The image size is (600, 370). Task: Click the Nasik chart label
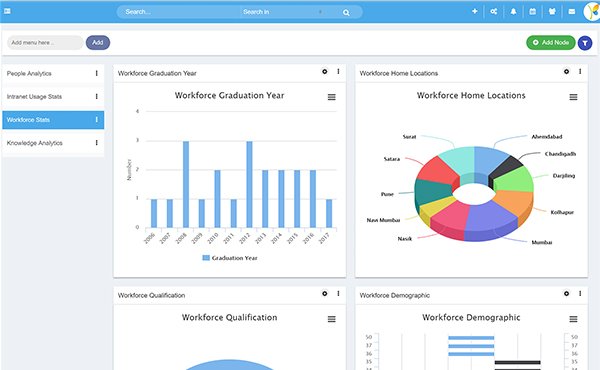404,239
